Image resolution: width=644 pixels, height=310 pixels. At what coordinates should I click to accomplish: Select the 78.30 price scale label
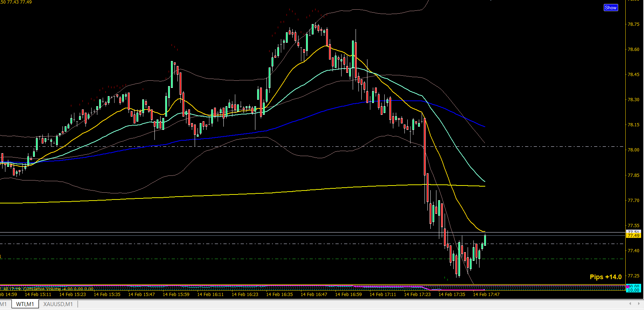[633, 100]
